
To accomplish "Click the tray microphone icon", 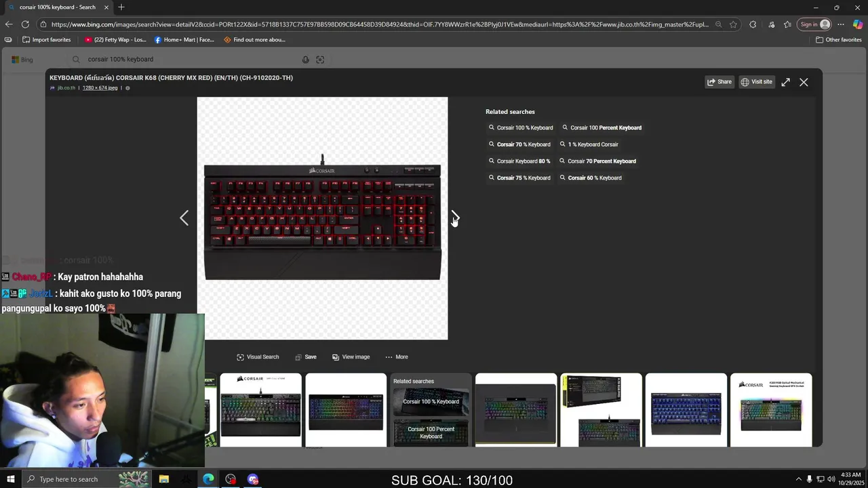I will (x=809, y=479).
